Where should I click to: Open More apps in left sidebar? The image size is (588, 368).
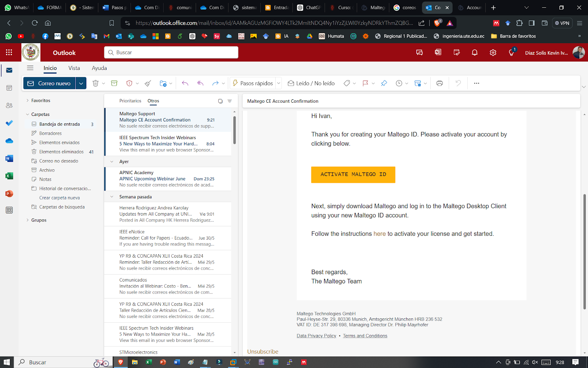[x=9, y=210]
